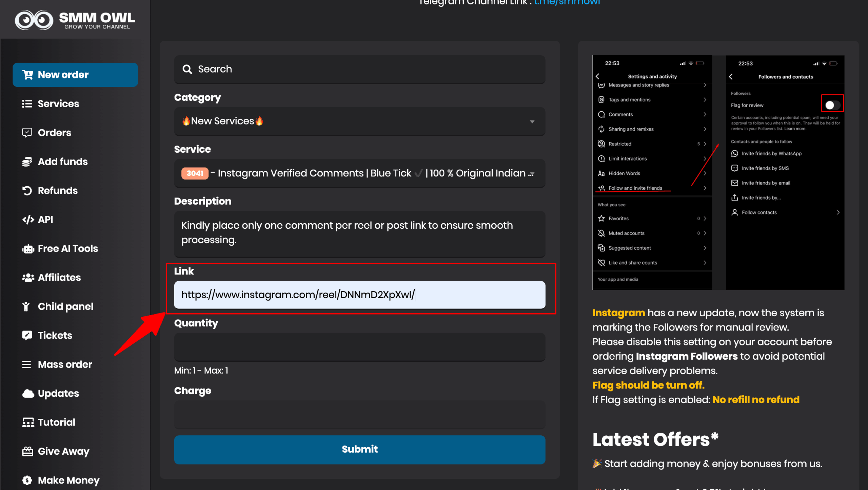
Task: Click the Category dropdown arrow
Action: pos(532,122)
